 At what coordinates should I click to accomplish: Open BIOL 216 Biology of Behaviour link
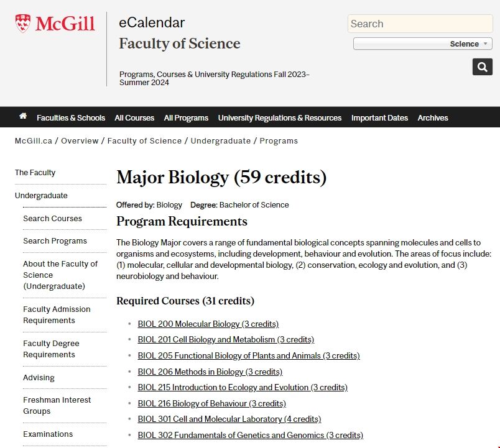pyautogui.click(x=211, y=403)
